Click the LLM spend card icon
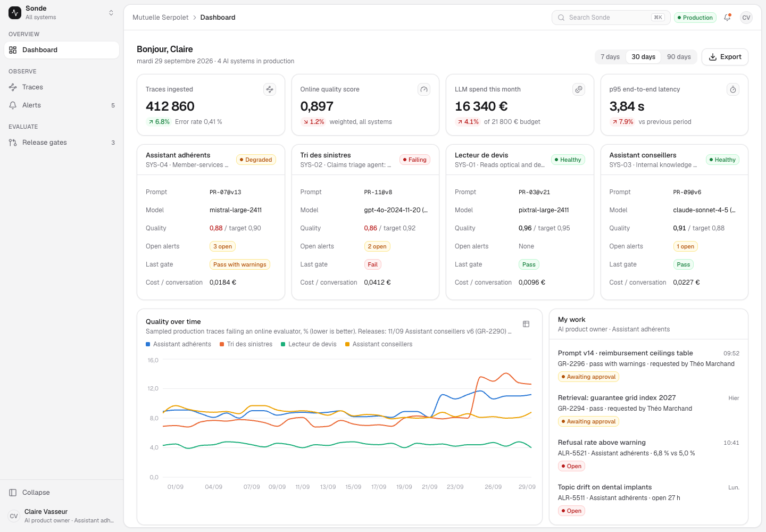Image resolution: width=766 pixels, height=532 pixels. pyautogui.click(x=579, y=89)
